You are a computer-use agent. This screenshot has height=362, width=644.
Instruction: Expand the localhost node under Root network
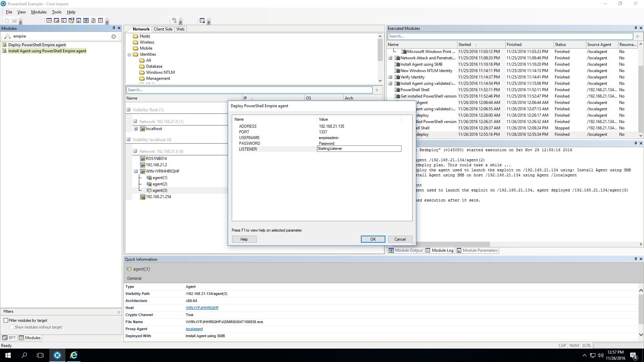click(136, 129)
